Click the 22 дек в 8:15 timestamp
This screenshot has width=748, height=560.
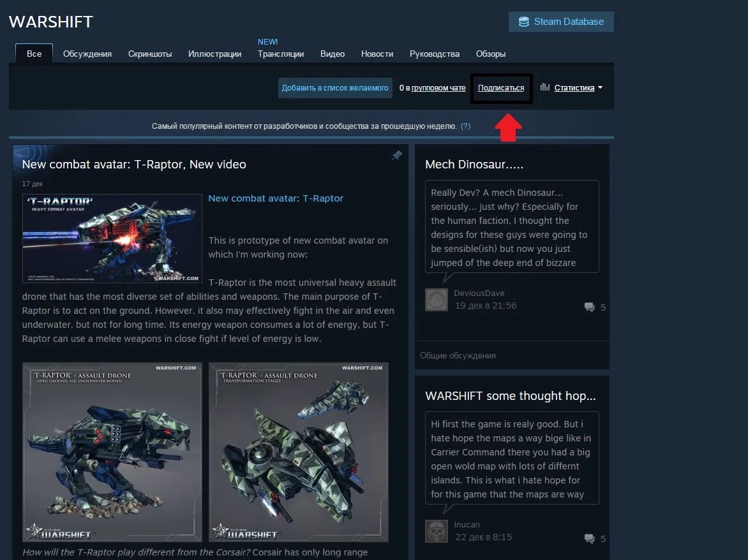(x=483, y=537)
